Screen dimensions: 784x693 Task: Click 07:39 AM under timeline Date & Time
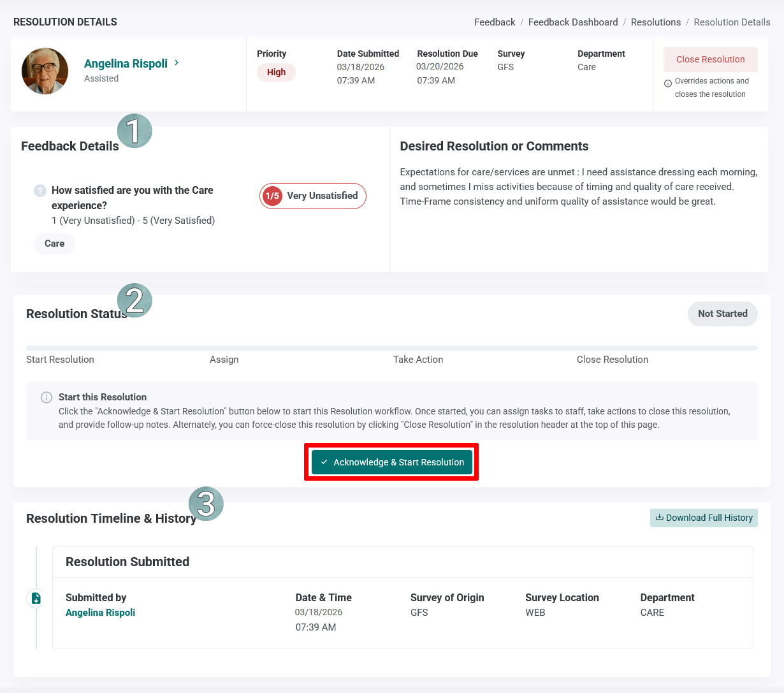(x=316, y=627)
